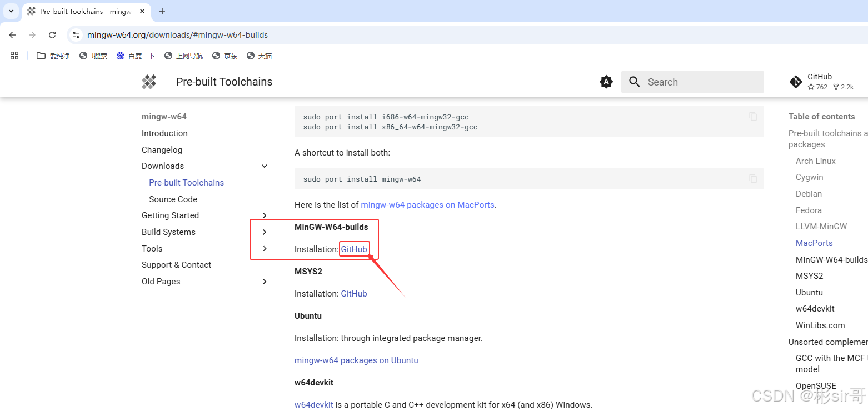Expand the Build Systems section

[265, 232]
